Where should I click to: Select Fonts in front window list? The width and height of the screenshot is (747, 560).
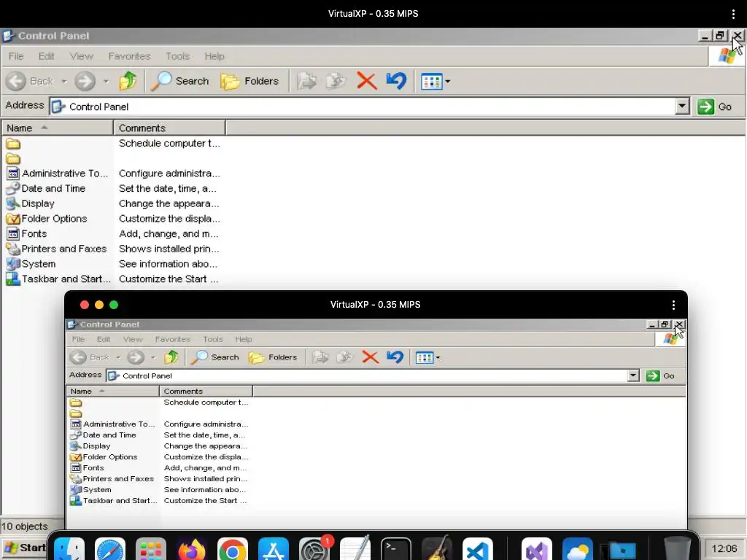click(x=87, y=468)
